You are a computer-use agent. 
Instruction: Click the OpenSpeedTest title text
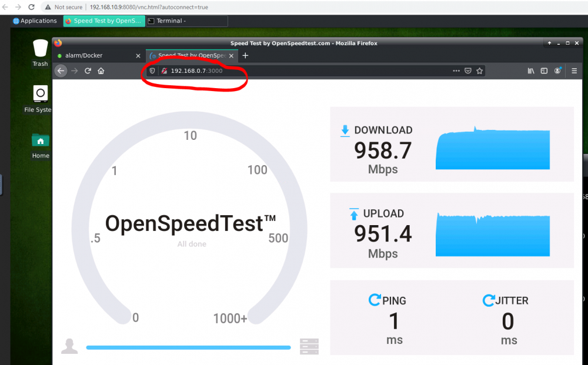(x=191, y=224)
